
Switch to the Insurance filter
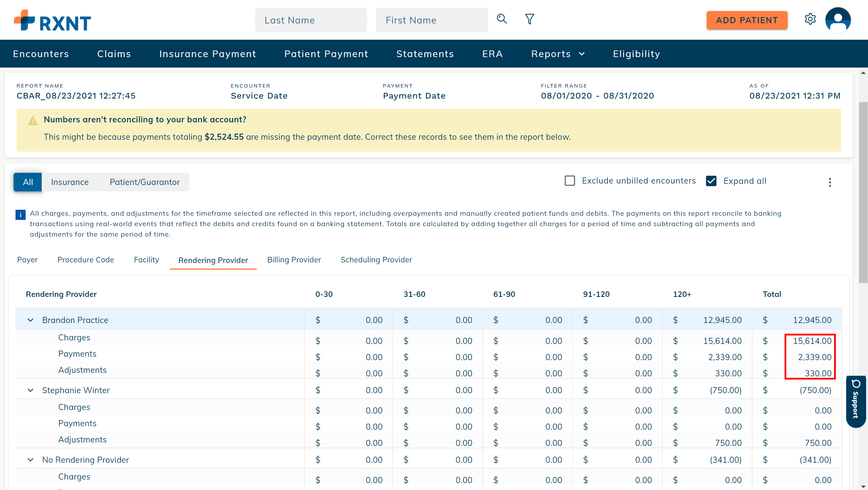70,182
